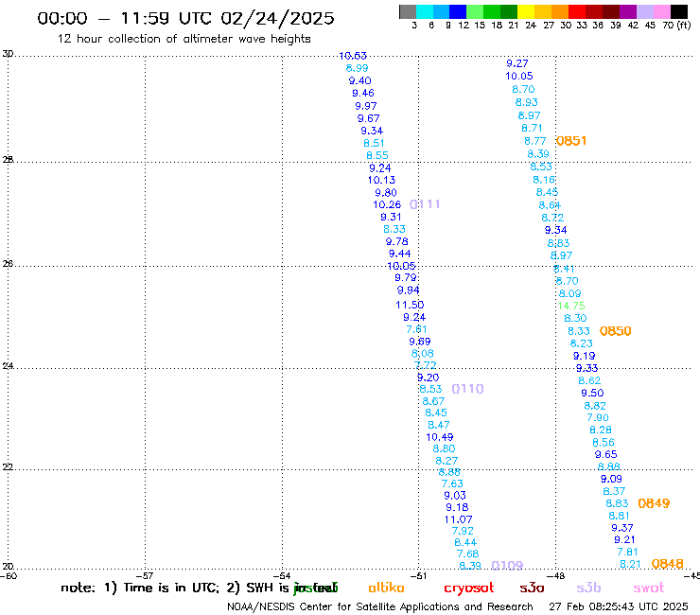The height and width of the screenshot is (615, 700).
Task: Click the 7.81 wave height value
Action: pos(627,552)
